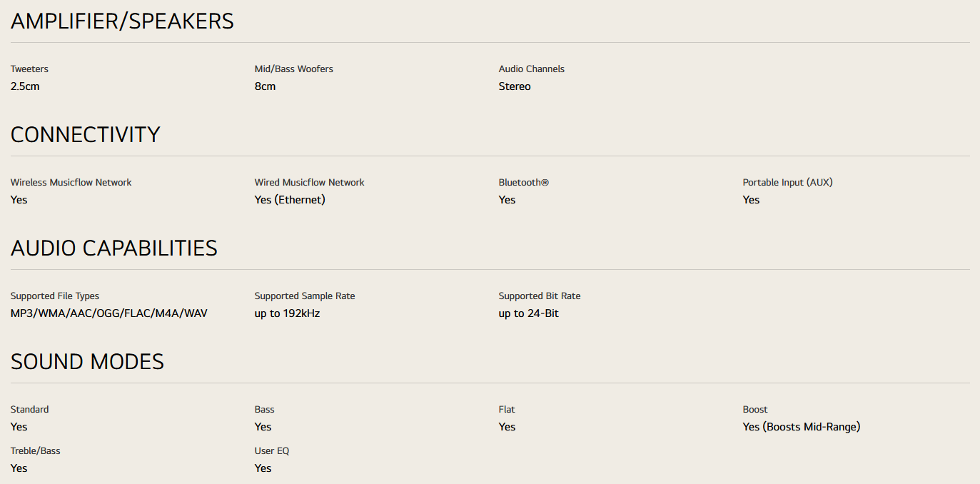Click the AMPLIFIER/SPEAKERS section heading
Viewport: 980px width, 484px height.
pos(122,21)
